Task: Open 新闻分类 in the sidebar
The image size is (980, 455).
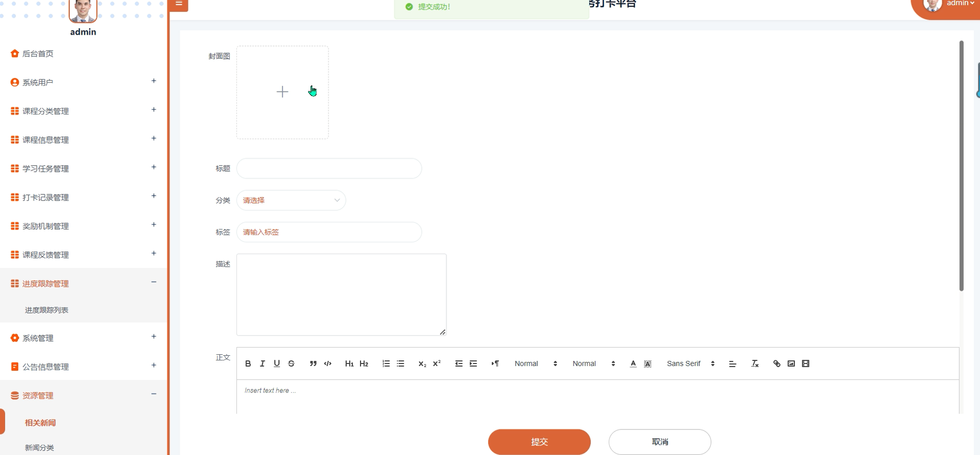Action: [39, 447]
